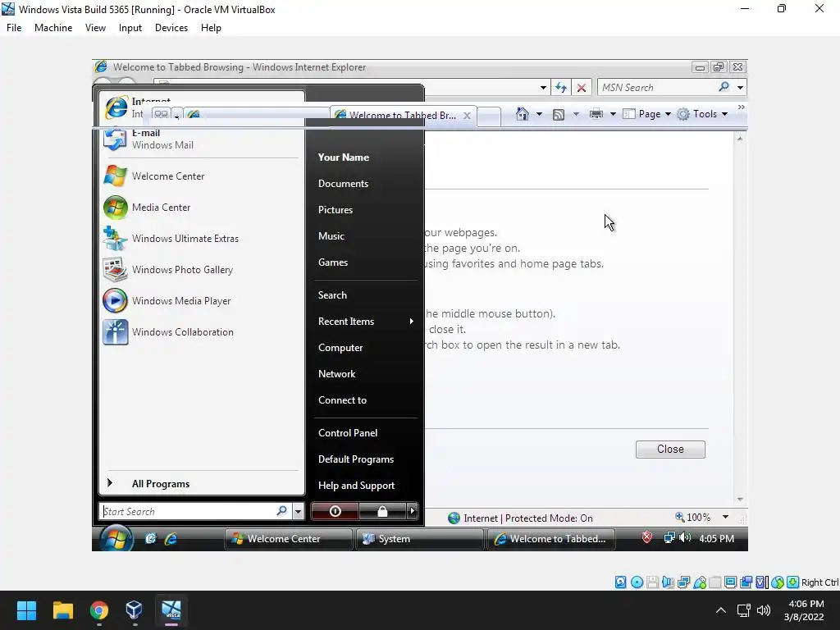
Task: Open Computer from the Start menu
Action: point(340,348)
